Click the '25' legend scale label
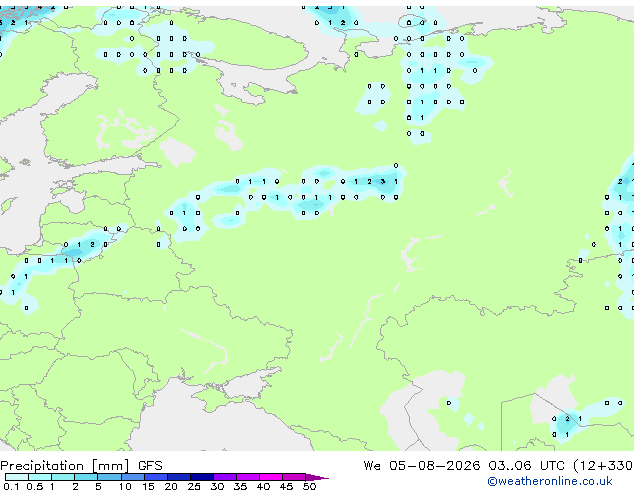Image resolution: width=634 pixels, height=490 pixels. 194,486
